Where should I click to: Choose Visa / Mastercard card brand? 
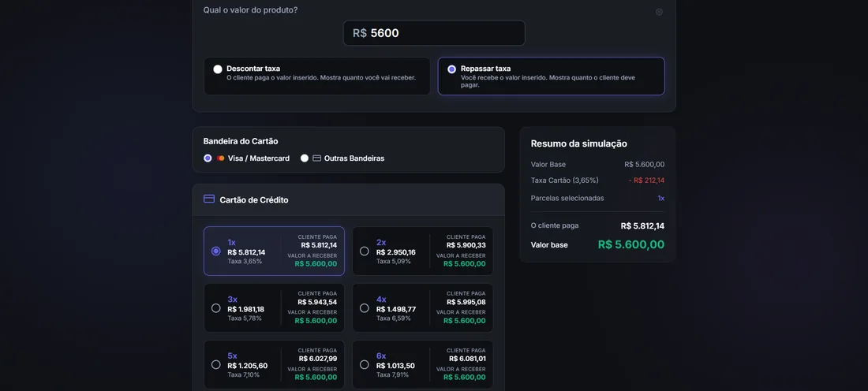pyautogui.click(x=246, y=158)
